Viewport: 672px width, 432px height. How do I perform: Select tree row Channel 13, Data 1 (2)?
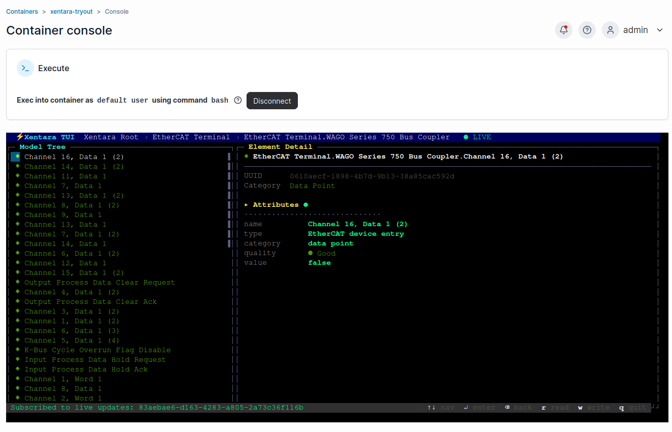74,195
